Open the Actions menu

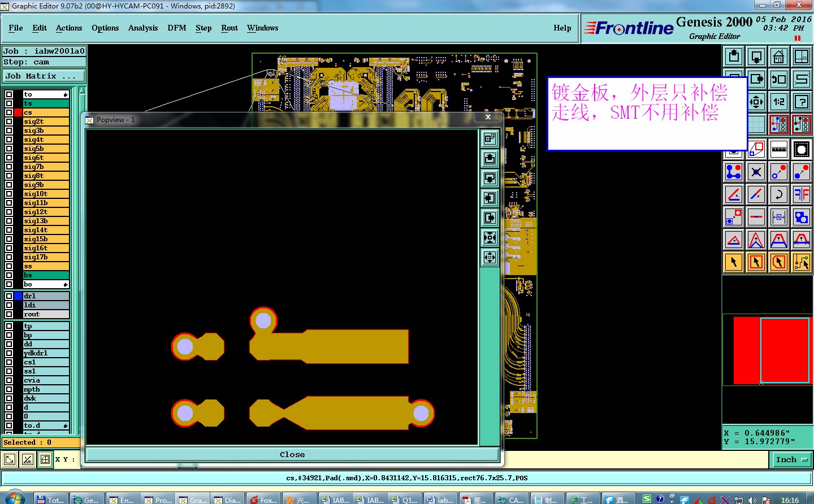tap(69, 28)
